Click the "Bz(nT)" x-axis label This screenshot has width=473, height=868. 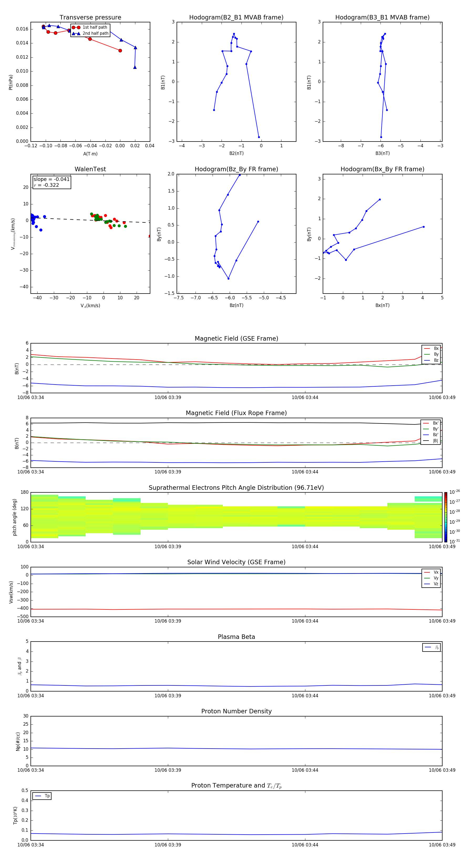click(x=236, y=305)
